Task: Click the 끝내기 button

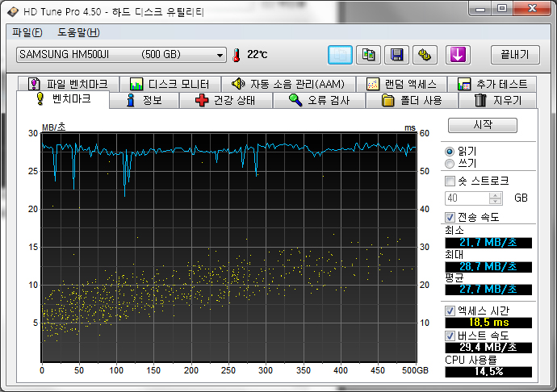Action: pyautogui.click(x=514, y=55)
